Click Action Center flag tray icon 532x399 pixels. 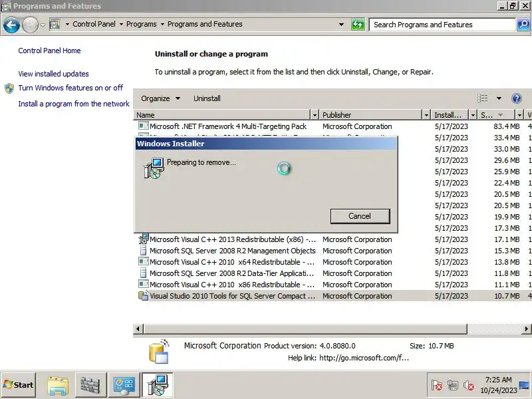(x=437, y=386)
